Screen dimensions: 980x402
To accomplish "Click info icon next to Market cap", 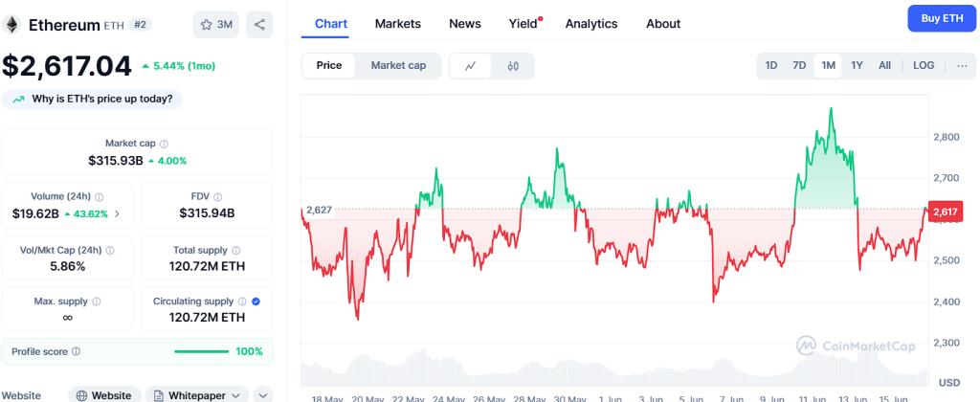I will [x=164, y=144].
